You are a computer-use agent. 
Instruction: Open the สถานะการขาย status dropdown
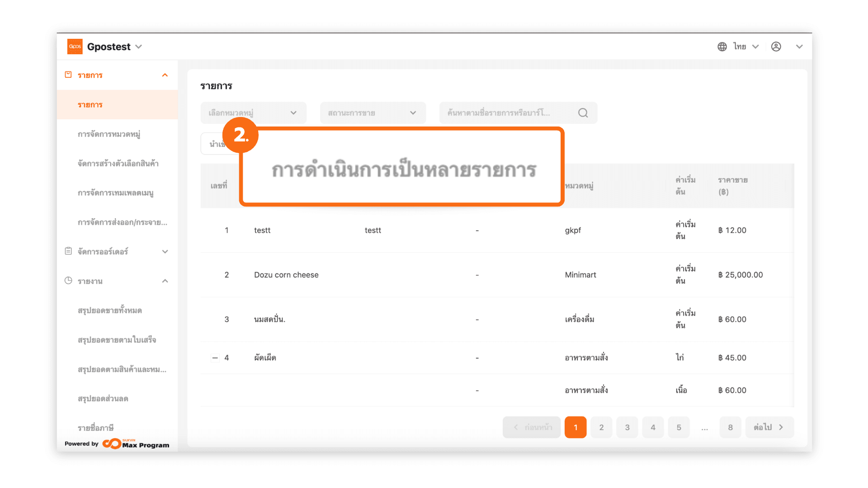(x=372, y=113)
